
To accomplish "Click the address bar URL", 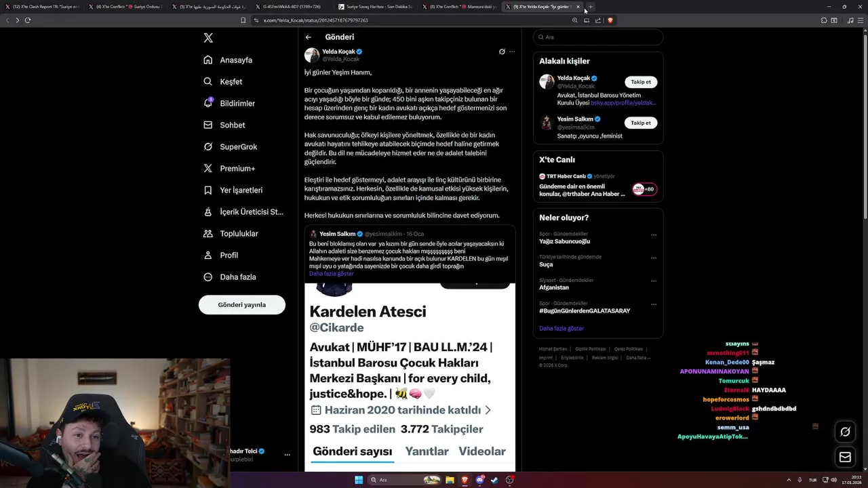I will pyautogui.click(x=316, y=20).
